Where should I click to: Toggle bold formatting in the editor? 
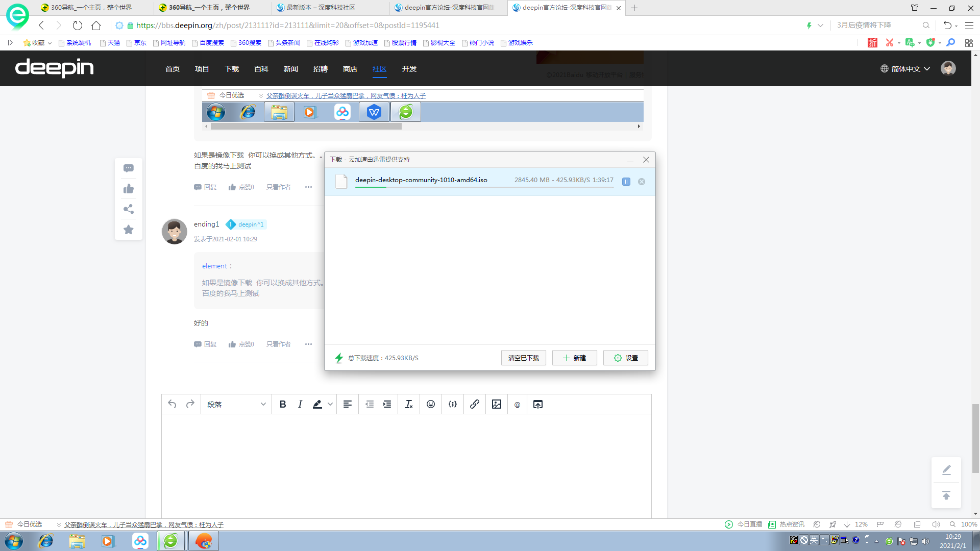click(x=283, y=404)
